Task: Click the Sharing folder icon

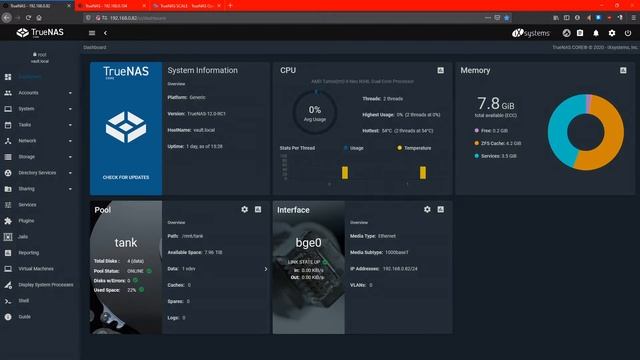Action: pyautogui.click(x=8, y=189)
